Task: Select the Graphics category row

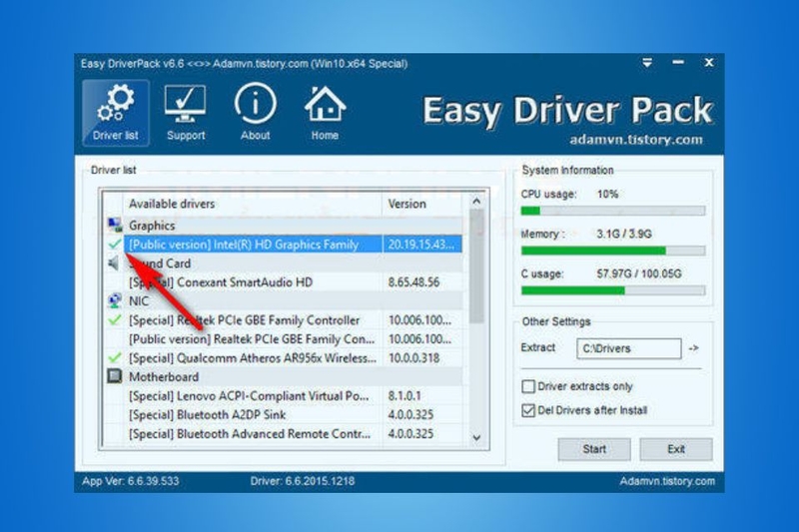Action: point(283,225)
